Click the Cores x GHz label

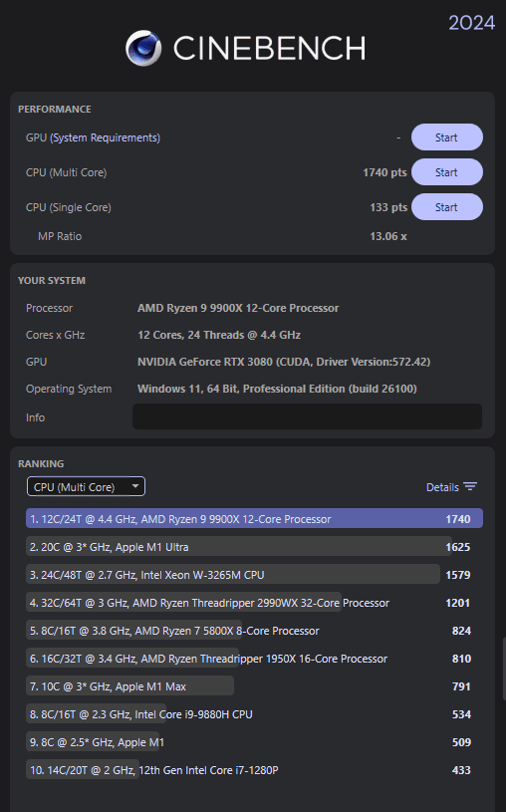point(56,335)
